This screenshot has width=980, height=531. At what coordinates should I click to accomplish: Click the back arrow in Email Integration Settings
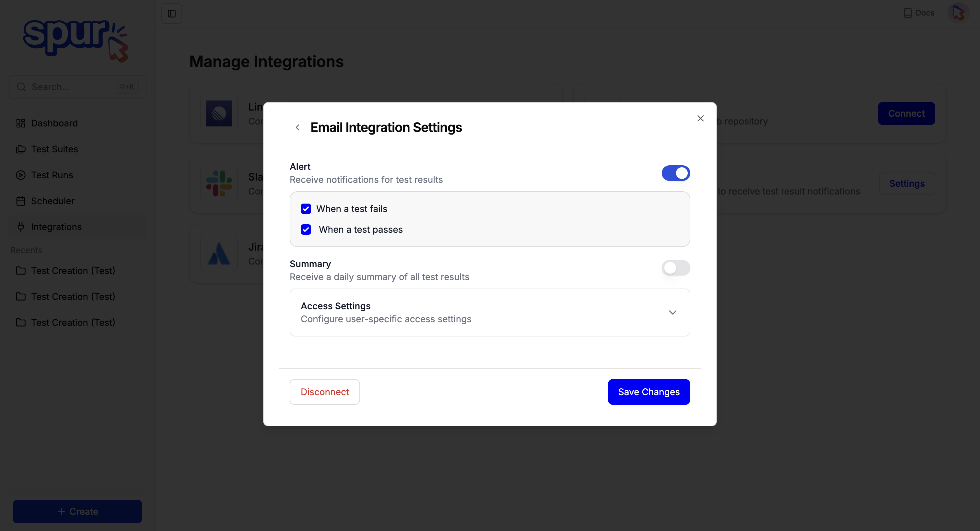[297, 127]
